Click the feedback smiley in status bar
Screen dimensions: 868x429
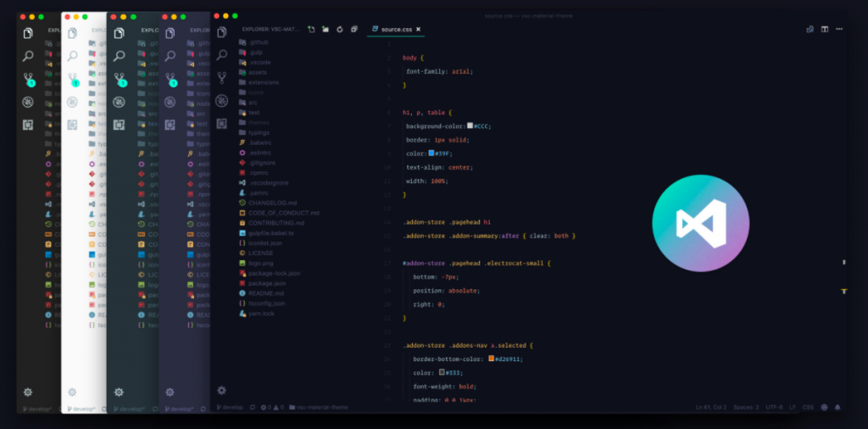click(824, 408)
